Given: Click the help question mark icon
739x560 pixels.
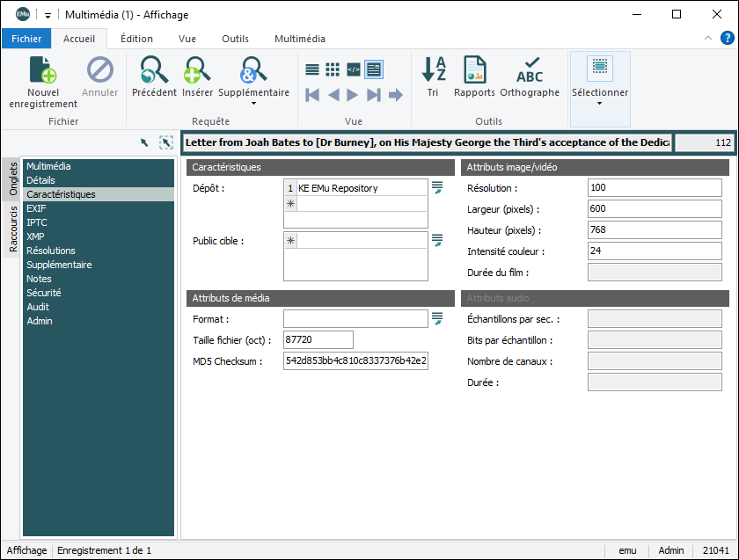Looking at the screenshot, I should click(x=728, y=38).
